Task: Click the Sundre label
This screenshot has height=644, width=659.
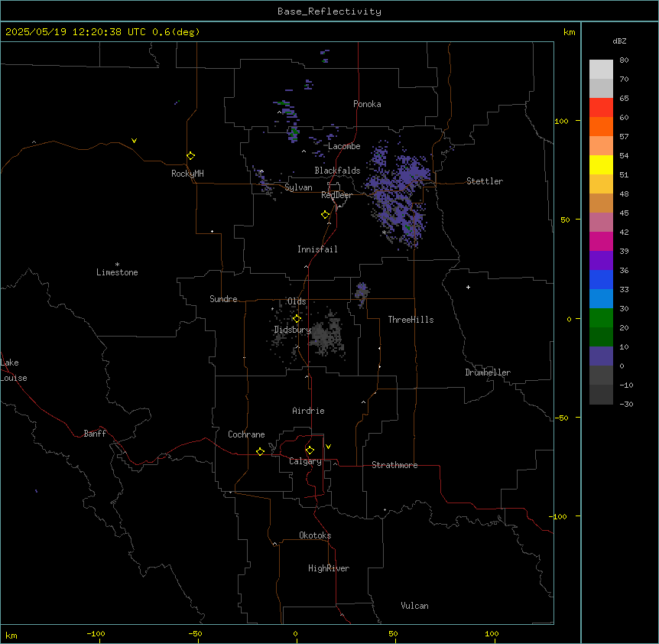Action: coord(223,299)
